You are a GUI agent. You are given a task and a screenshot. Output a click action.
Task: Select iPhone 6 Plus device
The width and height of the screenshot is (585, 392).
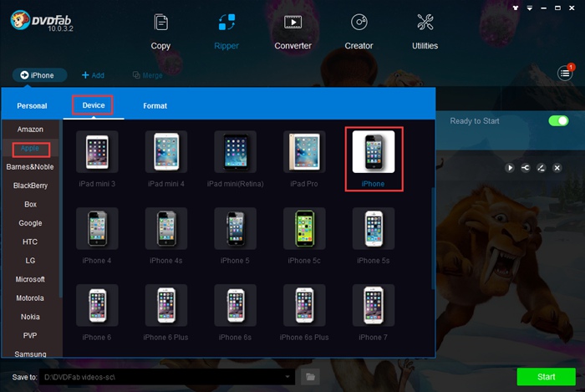pyautogui.click(x=166, y=313)
